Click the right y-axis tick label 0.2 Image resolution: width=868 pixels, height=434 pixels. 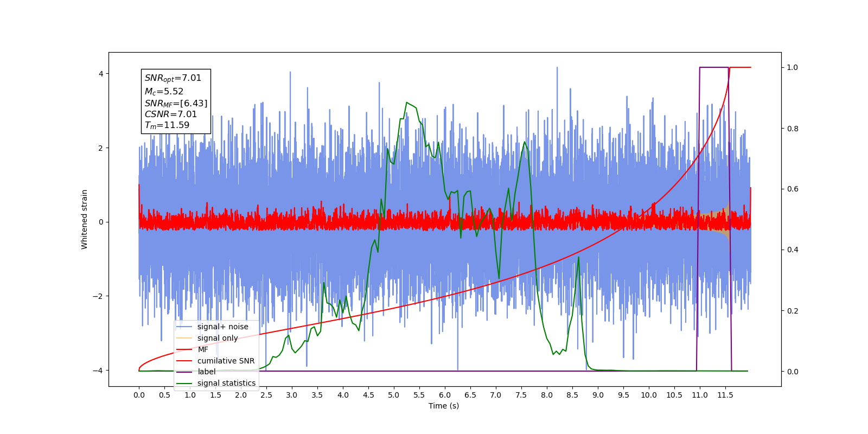pyautogui.click(x=793, y=311)
